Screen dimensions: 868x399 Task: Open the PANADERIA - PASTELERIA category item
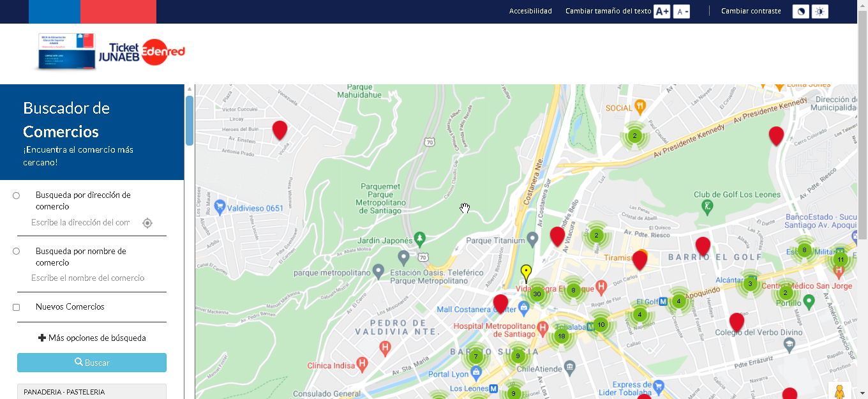pos(92,391)
